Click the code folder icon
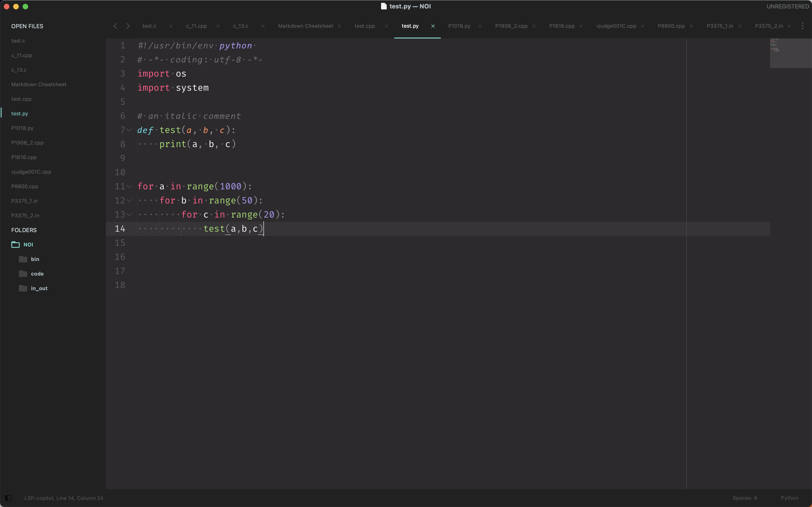This screenshot has height=507, width=812. 23,274
